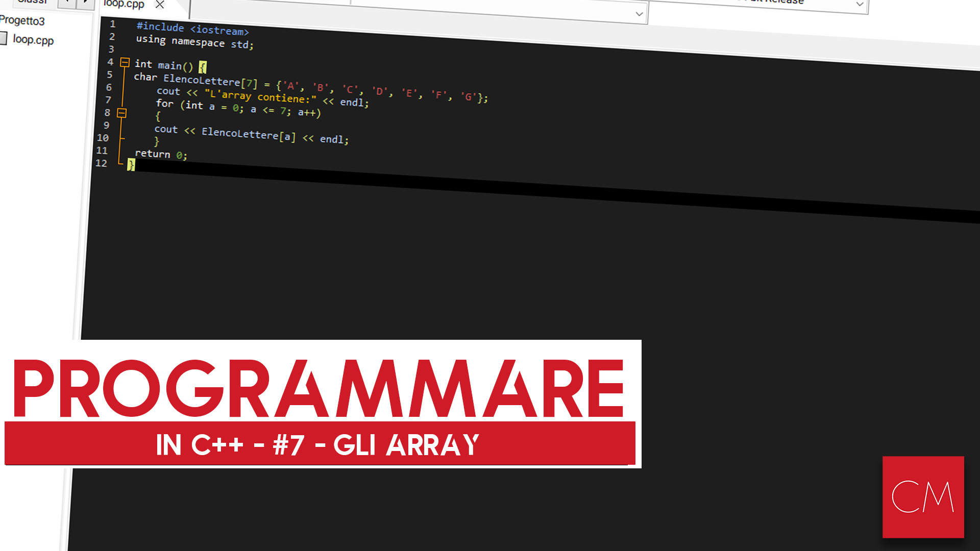Close the loop.cpp editor tab
Screen dimensions: 980x551
tap(160, 5)
